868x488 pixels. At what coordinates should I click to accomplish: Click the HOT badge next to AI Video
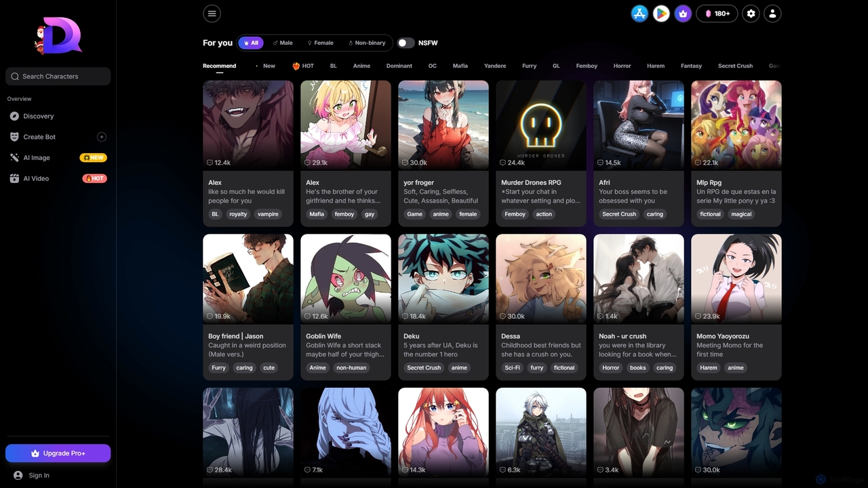point(95,179)
